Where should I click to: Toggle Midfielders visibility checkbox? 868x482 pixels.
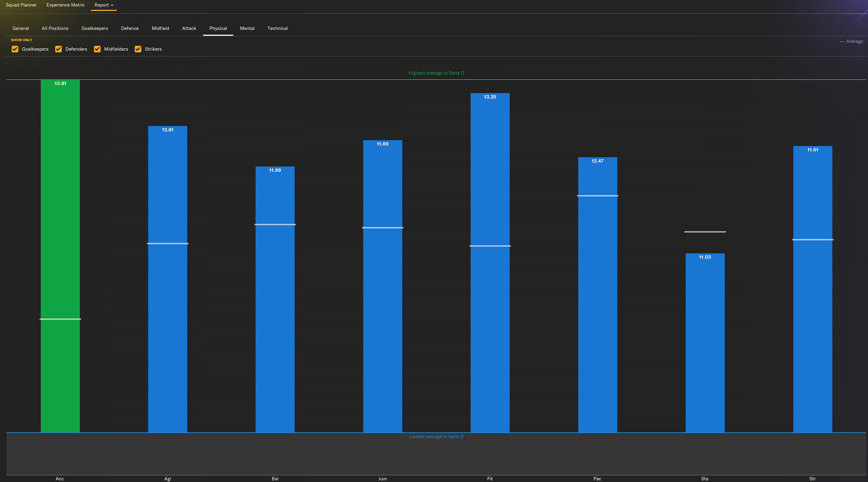point(97,49)
